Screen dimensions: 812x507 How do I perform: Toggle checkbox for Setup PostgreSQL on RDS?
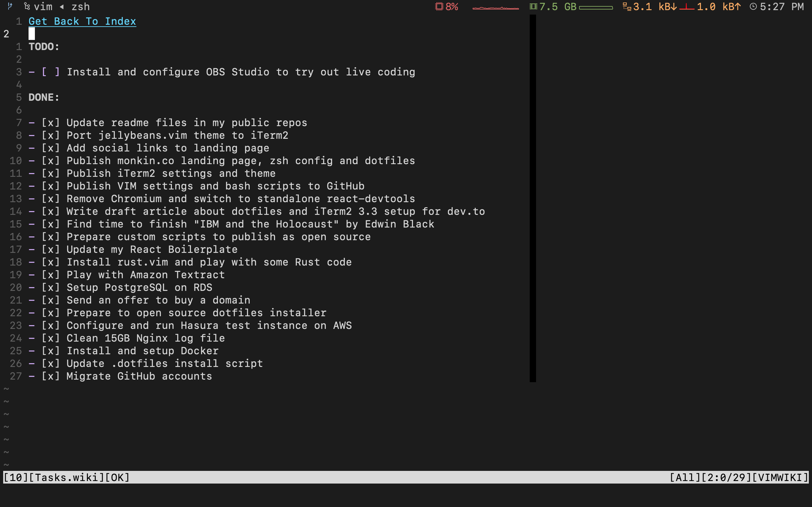(51, 287)
